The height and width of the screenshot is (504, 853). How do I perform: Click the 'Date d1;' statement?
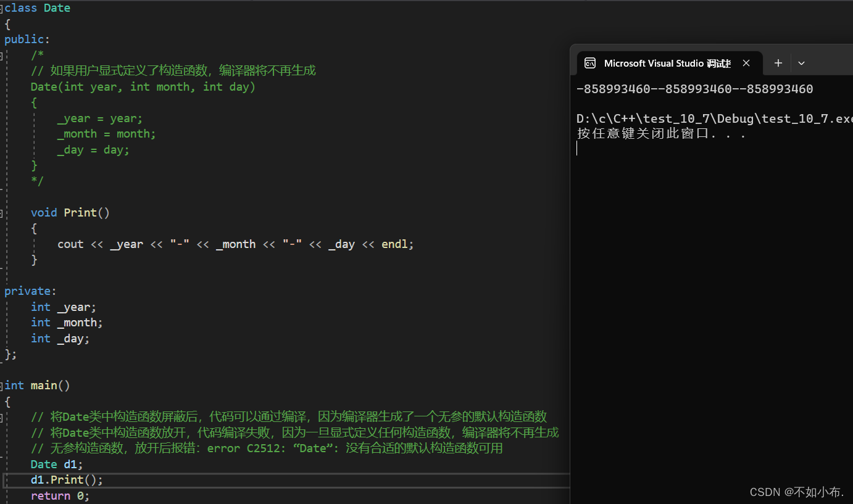coord(57,464)
